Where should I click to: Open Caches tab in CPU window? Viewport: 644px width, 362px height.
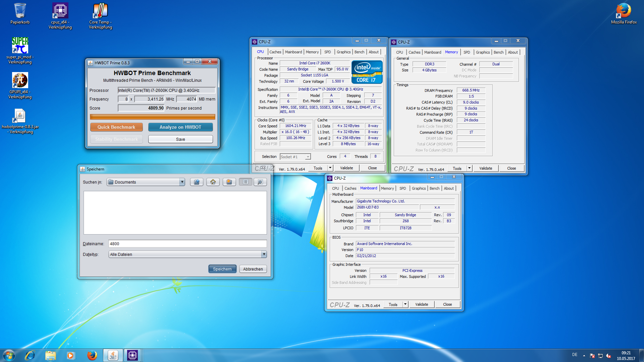(x=275, y=52)
